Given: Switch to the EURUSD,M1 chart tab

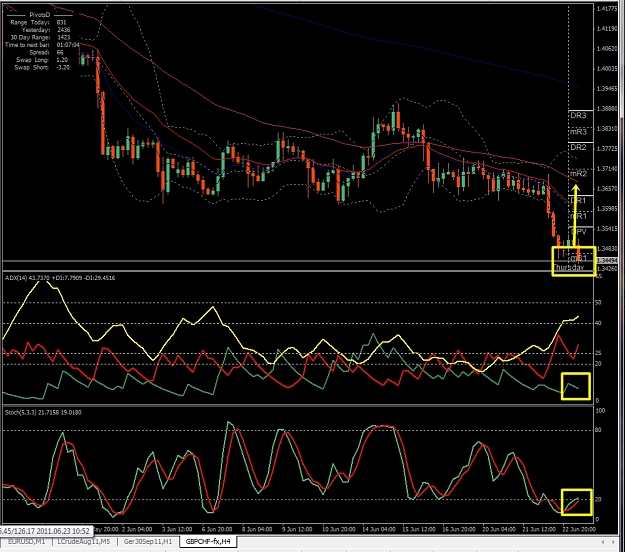Looking at the screenshot, I should [26, 542].
